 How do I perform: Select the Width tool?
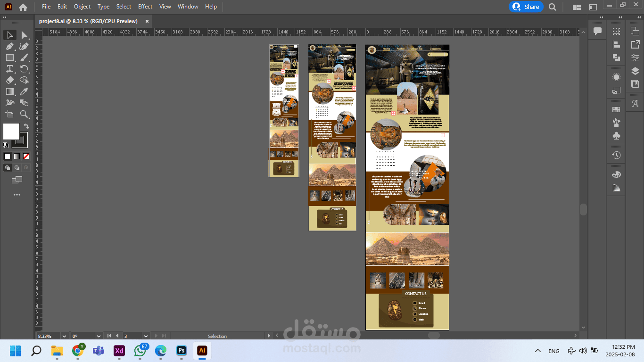click(9, 103)
